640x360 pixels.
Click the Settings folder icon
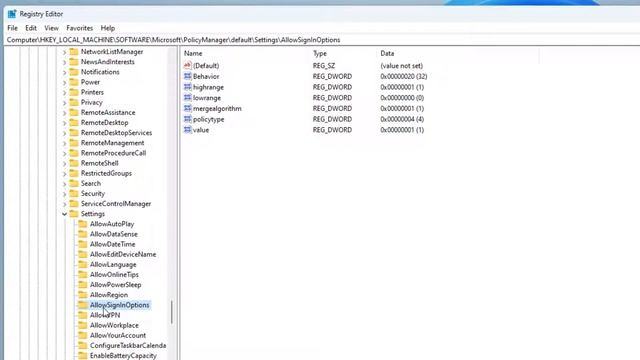click(x=74, y=214)
